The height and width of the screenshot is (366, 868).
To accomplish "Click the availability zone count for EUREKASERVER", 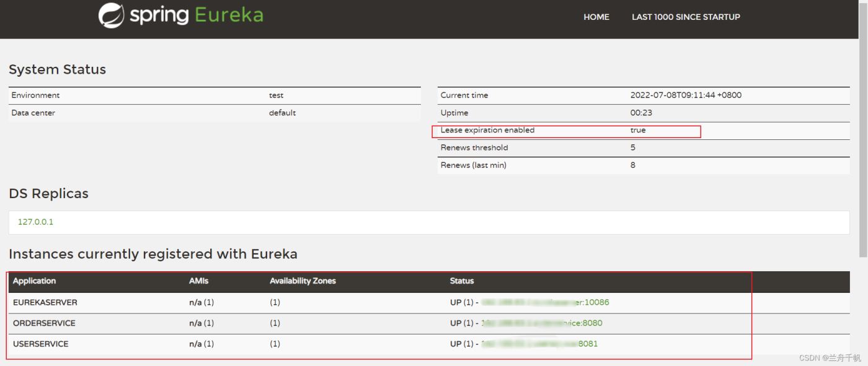I will coord(275,302).
